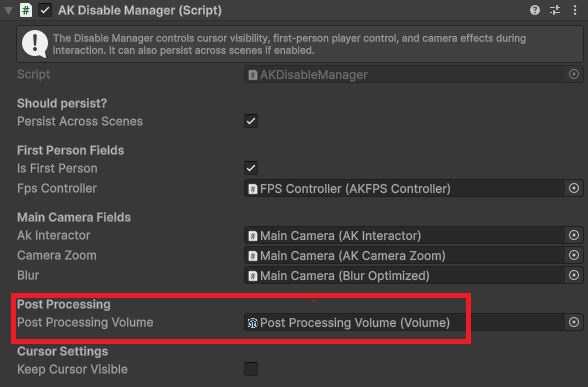Disable the AK Disable Manager component checkbox

click(x=45, y=10)
